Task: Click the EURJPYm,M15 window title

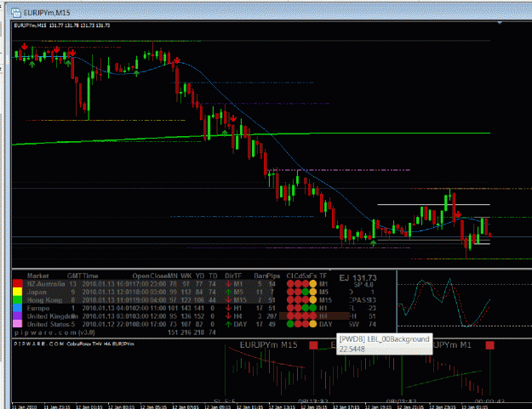Action: [x=47, y=13]
